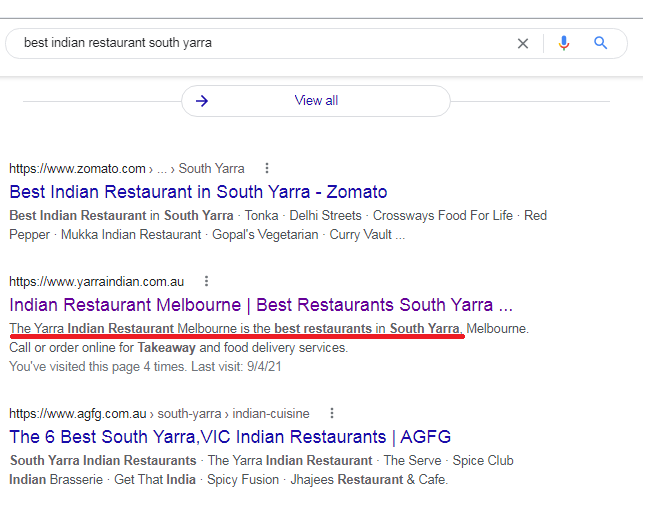Open Best Indian Restaurant in South Yarra - Zomato
Screen dimensions: 661x527
(198, 192)
